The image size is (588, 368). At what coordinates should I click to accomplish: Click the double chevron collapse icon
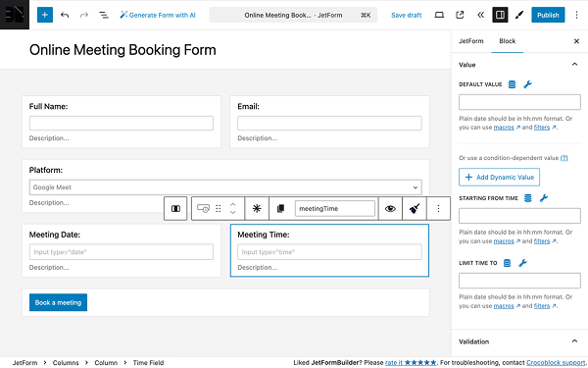click(x=480, y=15)
